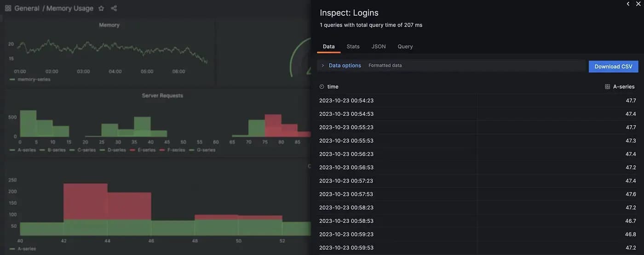Toggle A-series legend under the bottom histogram

pyautogui.click(x=23, y=249)
